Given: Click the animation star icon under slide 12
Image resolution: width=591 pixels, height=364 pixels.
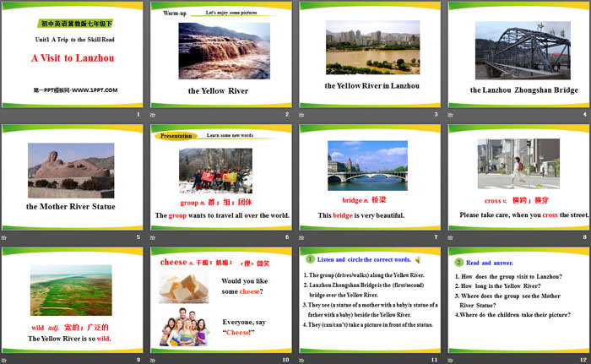Looking at the screenshot, I should click(450, 361).
